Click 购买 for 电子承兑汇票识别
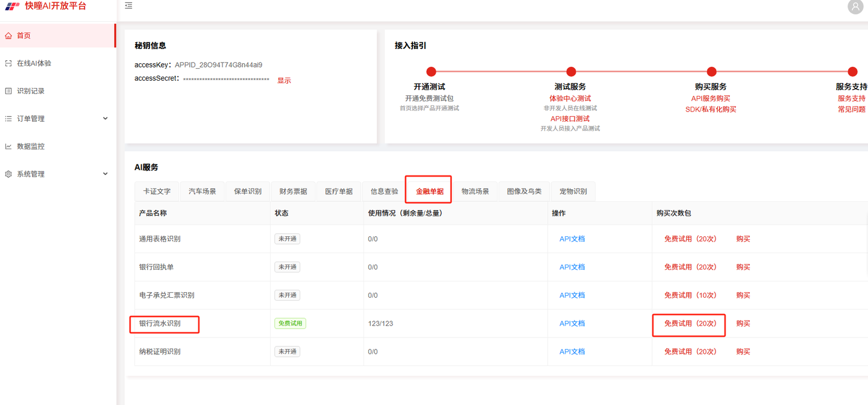Screen dimensions: 868x405 743,295
